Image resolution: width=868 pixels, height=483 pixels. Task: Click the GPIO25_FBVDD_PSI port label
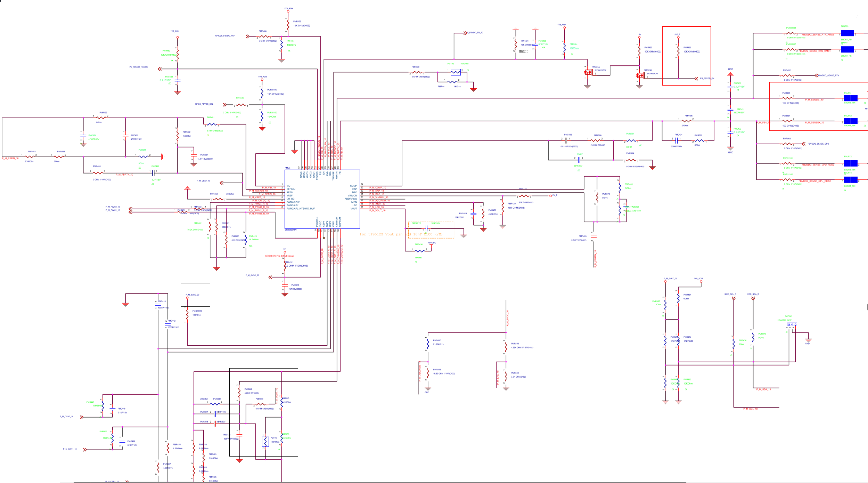pos(225,36)
